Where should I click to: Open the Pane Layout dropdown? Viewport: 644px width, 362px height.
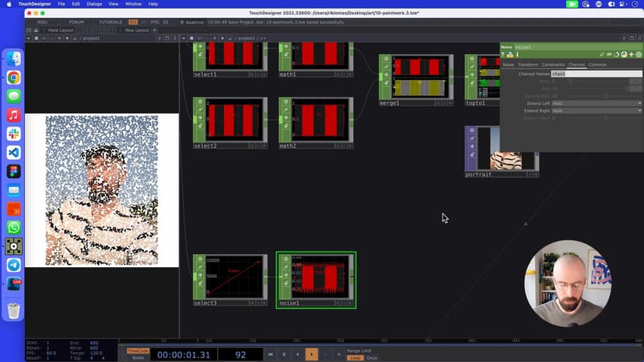61,30
